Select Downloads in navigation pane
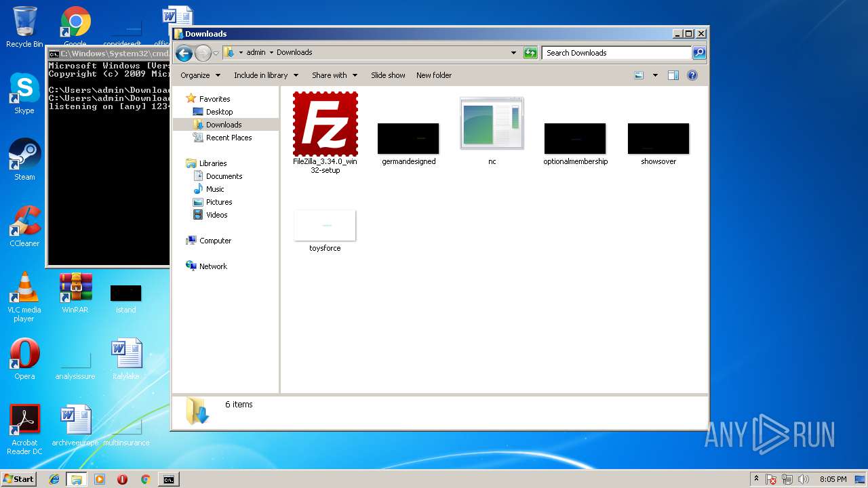The width and height of the screenshot is (868, 488). pyautogui.click(x=224, y=125)
